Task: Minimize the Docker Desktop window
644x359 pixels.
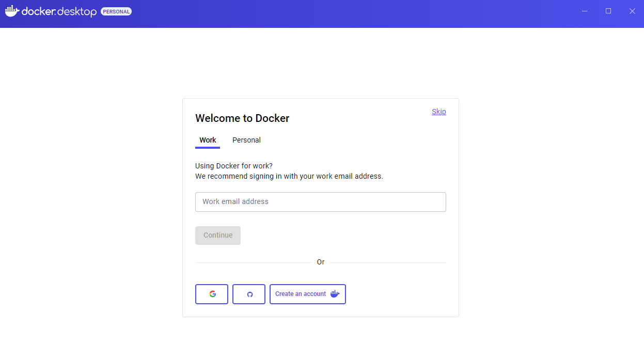Action: point(584,11)
